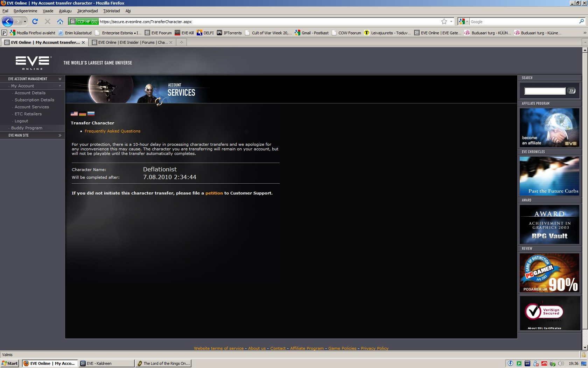The width and height of the screenshot is (588, 368).
Task: Open the Enterprise Estonia bookmark
Action: click(118, 33)
